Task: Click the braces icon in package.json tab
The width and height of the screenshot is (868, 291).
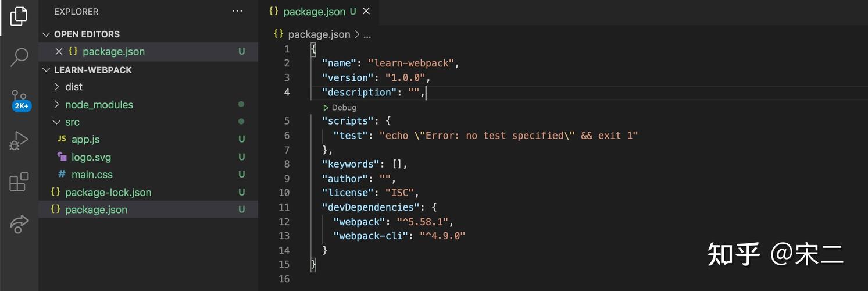Action: coord(273,11)
